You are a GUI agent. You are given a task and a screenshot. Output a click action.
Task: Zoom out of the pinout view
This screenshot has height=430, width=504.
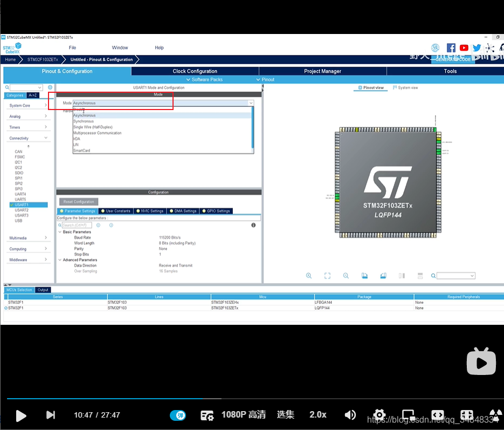(x=346, y=276)
